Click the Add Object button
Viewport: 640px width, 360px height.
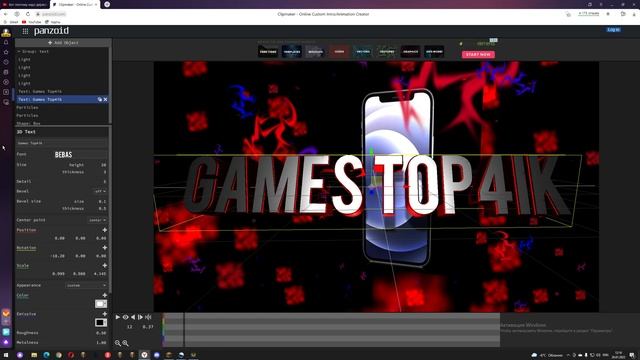[x=63, y=42]
